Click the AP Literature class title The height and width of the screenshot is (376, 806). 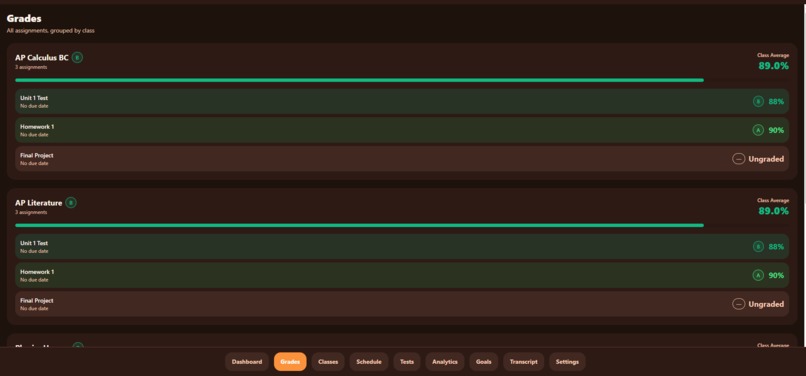(x=39, y=203)
